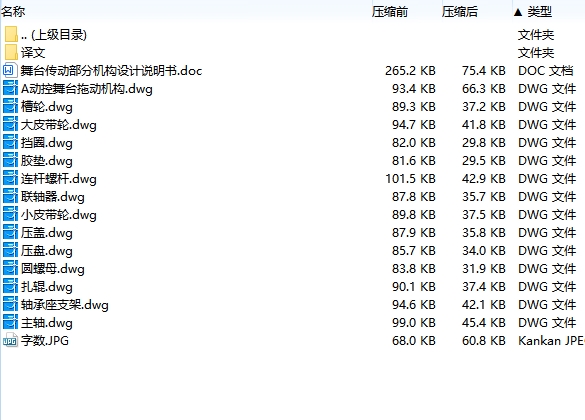Click the 45.4 KB compressed size cell
585x420 pixels.
[484, 323]
